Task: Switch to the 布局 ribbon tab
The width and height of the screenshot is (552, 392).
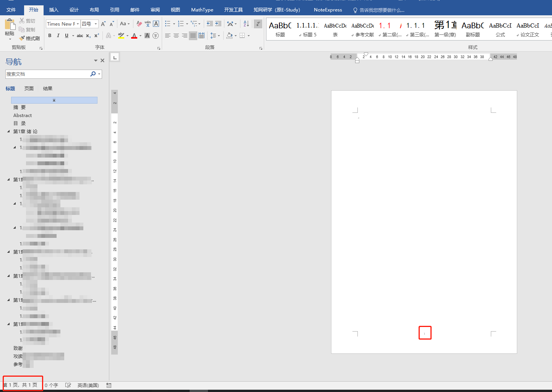Action: click(x=94, y=10)
